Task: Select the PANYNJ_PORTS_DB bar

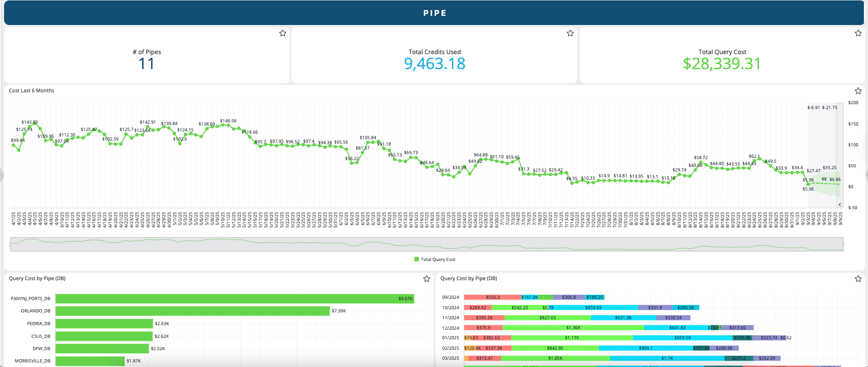Action: point(234,299)
